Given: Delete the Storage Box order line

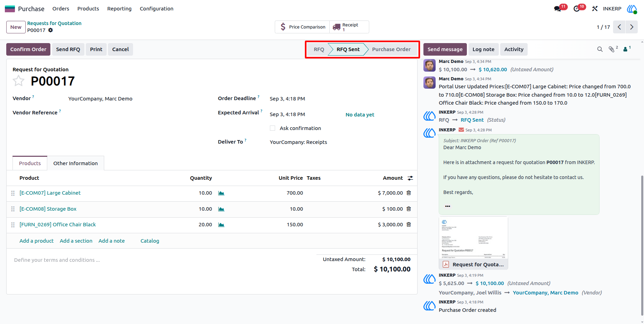Looking at the screenshot, I should [x=409, y=209].
